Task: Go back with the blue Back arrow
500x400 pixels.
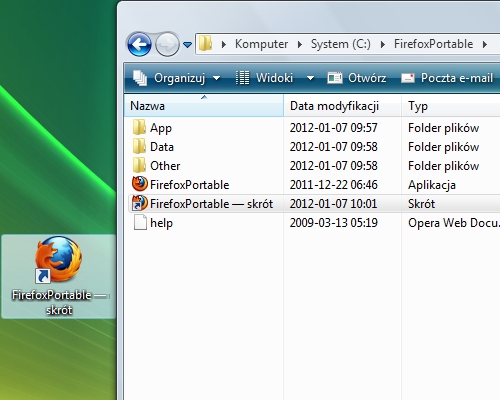Action: pos(139,44)
